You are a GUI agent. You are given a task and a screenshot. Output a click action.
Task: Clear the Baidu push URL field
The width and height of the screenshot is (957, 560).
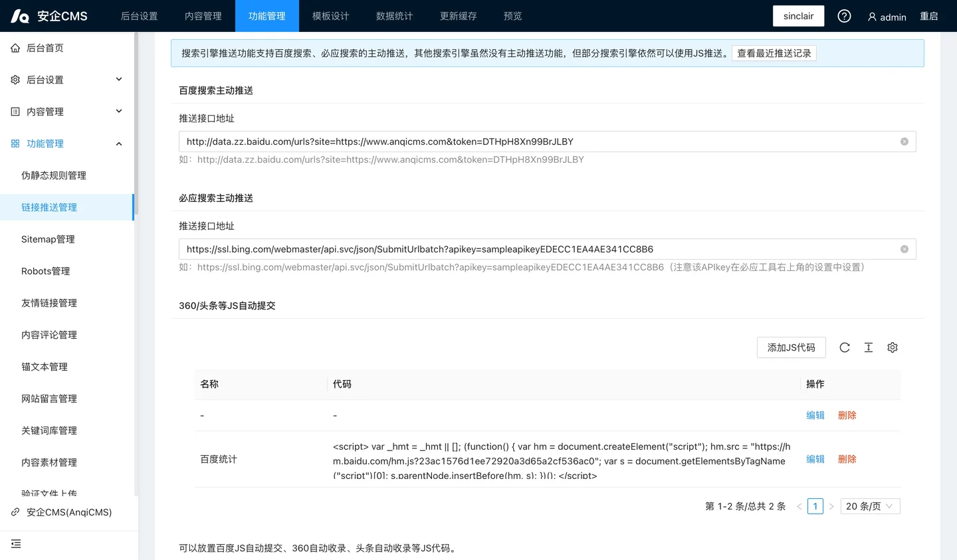coord(904,141)
